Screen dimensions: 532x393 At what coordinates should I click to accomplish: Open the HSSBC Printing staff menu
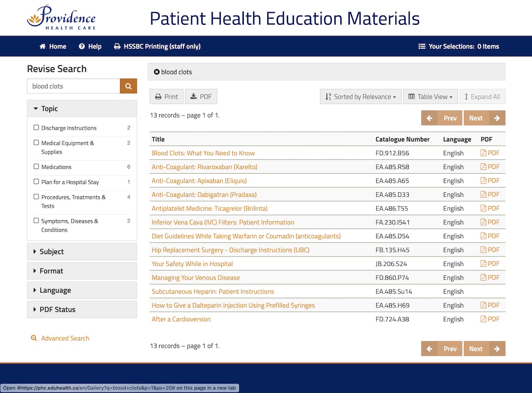157,46
